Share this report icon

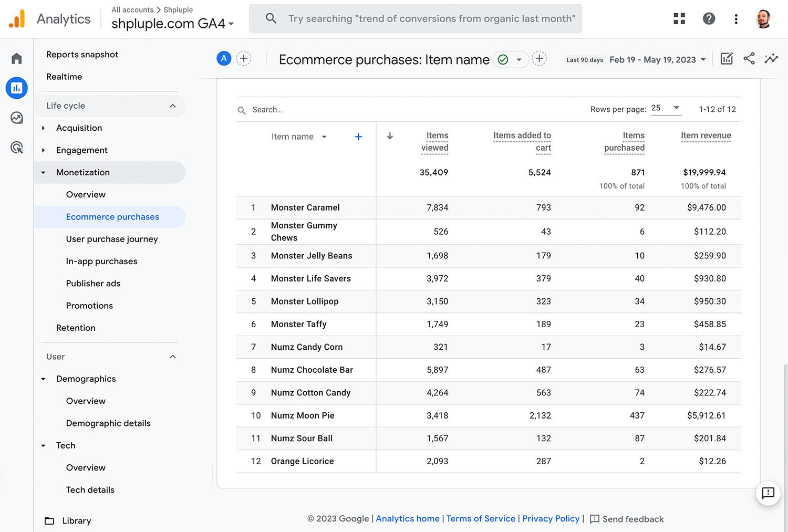tap(749, 58)
